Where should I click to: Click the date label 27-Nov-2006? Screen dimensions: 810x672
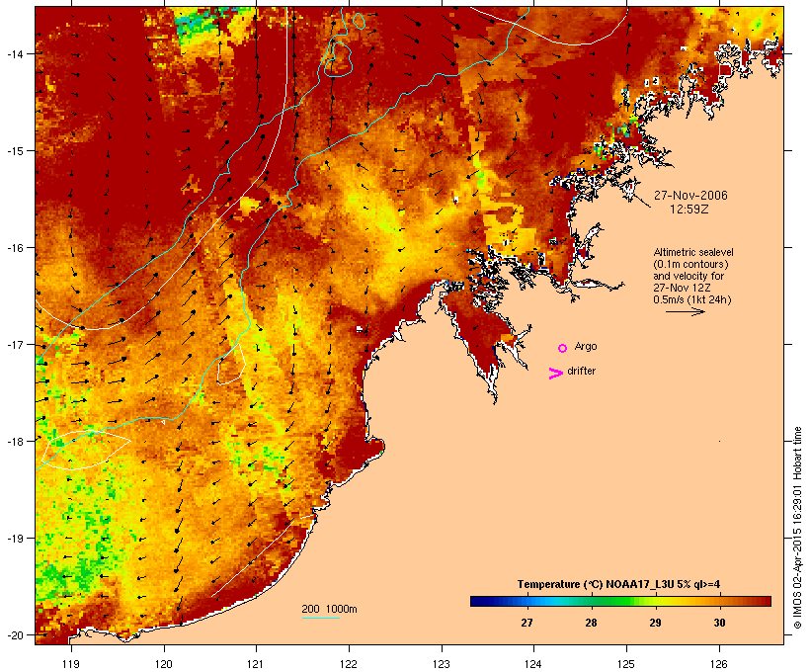690,196
